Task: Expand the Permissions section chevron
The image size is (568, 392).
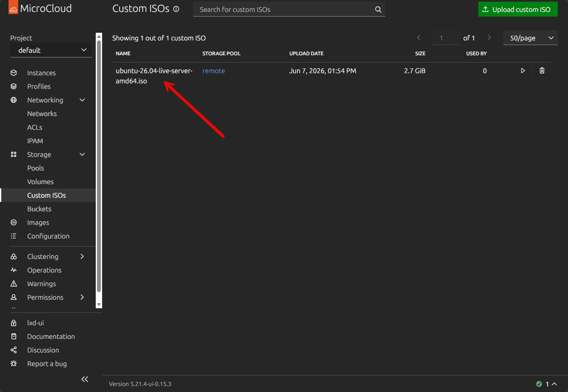Action: tap(83, 297)
